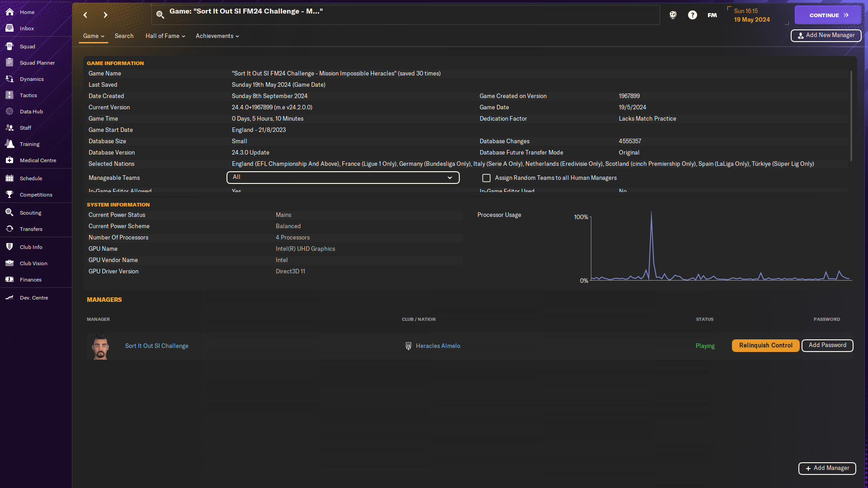
Task: Open the Training cone icon
Action: 9,144
